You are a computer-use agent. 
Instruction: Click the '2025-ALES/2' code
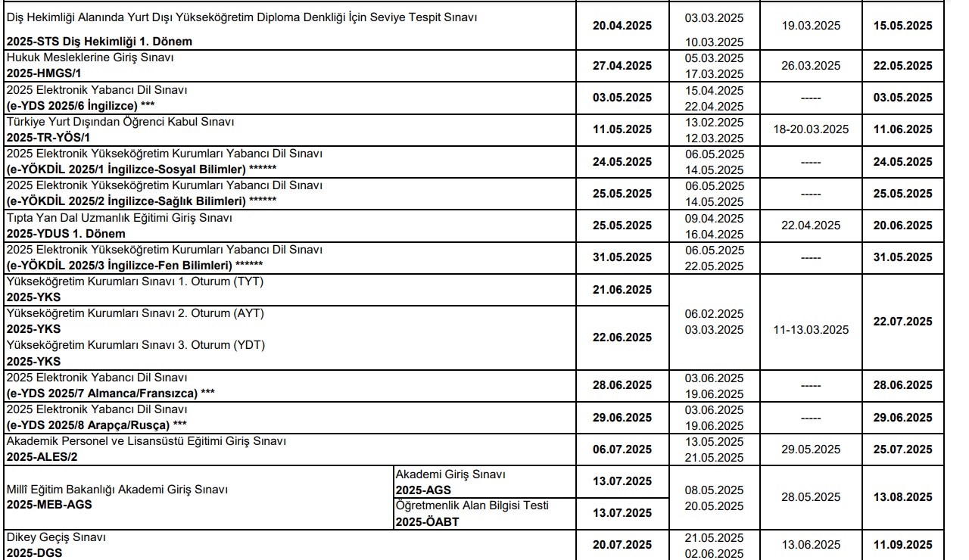(x=42, y=456)
